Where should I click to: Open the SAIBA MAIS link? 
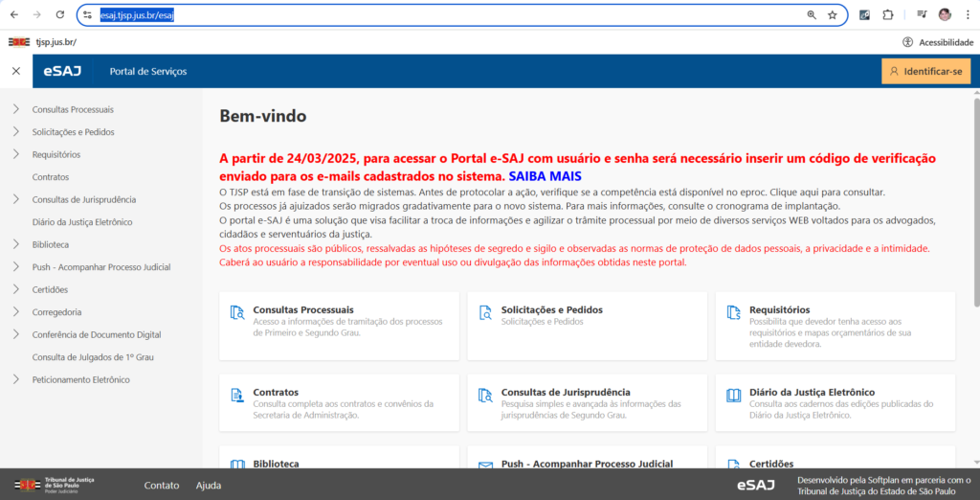pos(545,176)
